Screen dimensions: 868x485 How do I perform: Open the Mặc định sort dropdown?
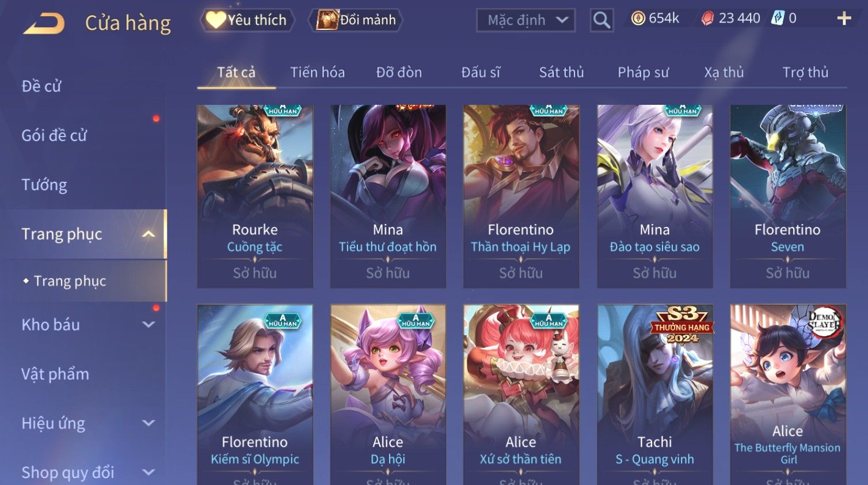coord(526,20)
